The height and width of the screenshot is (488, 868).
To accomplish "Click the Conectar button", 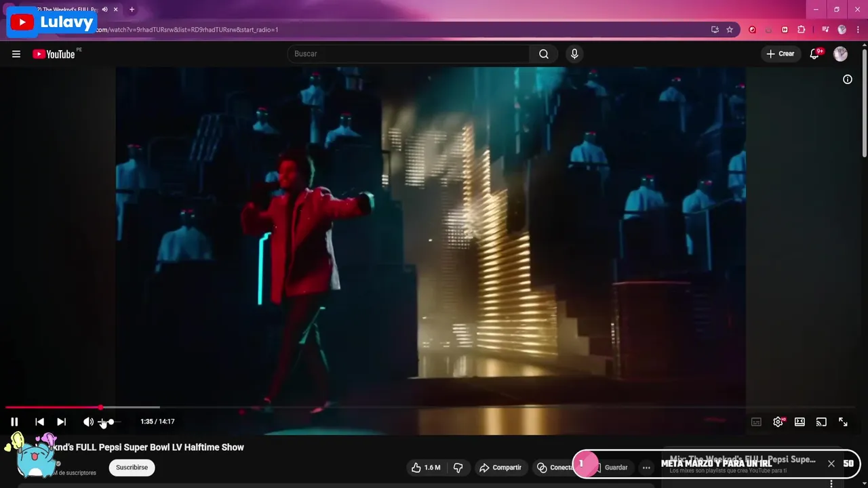I will tap(555, 467).
